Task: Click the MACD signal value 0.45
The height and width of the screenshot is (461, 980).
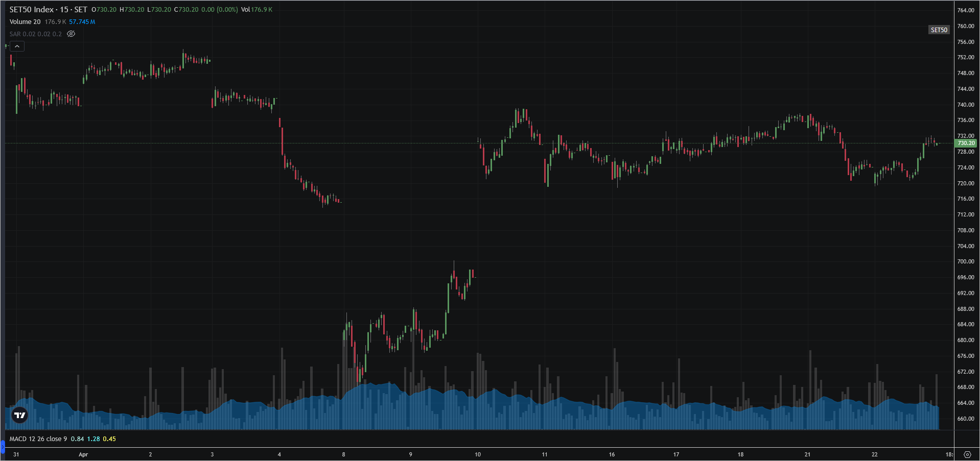Action: pos(109,439)
